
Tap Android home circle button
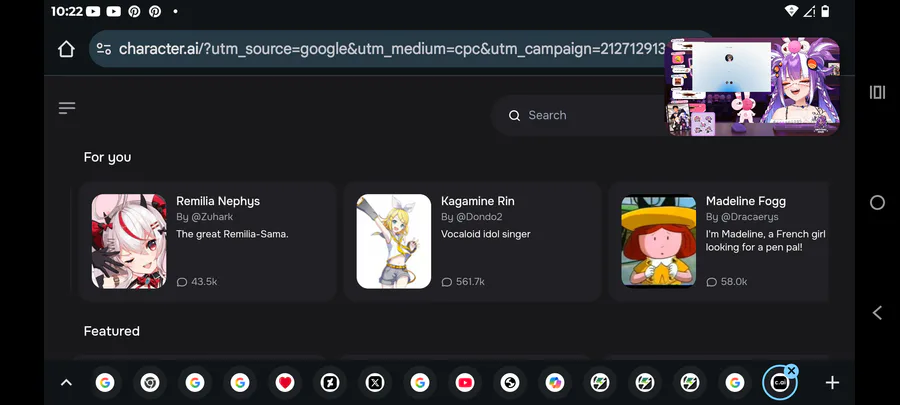877,202
